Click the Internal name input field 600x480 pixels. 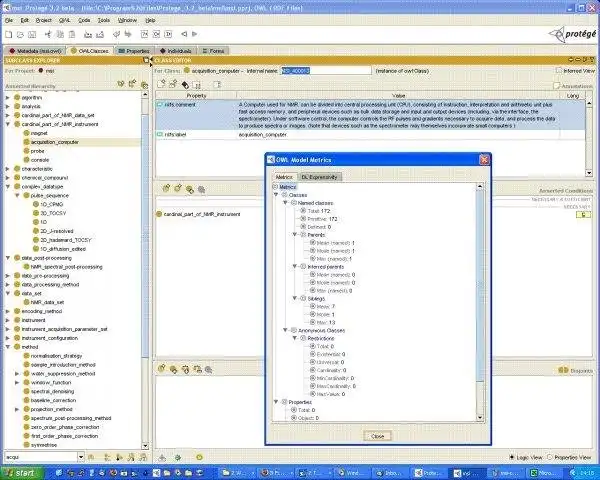click(326, 70)
